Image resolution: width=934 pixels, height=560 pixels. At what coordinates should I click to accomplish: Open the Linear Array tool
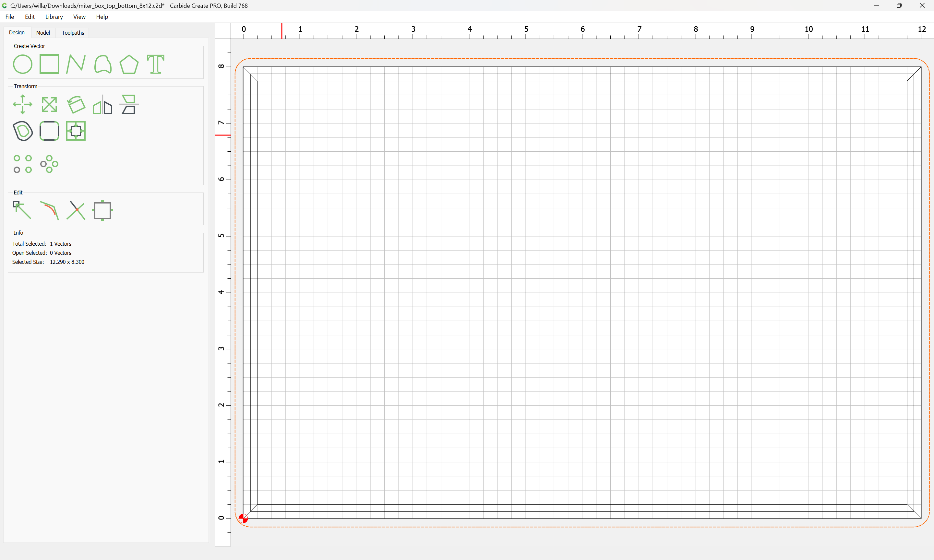point(23,164)
